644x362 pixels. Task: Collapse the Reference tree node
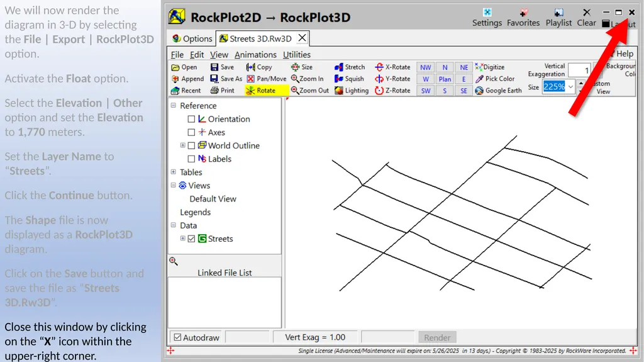coord(174,105)
